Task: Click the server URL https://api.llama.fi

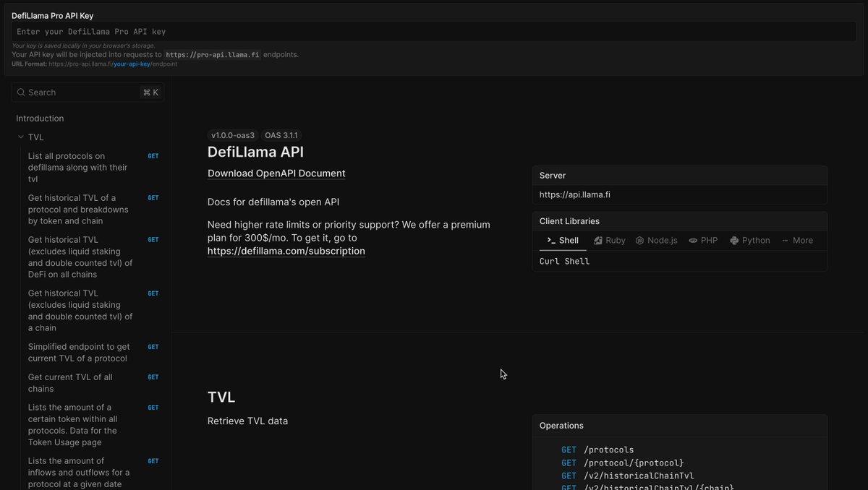Action: point(575,194)
